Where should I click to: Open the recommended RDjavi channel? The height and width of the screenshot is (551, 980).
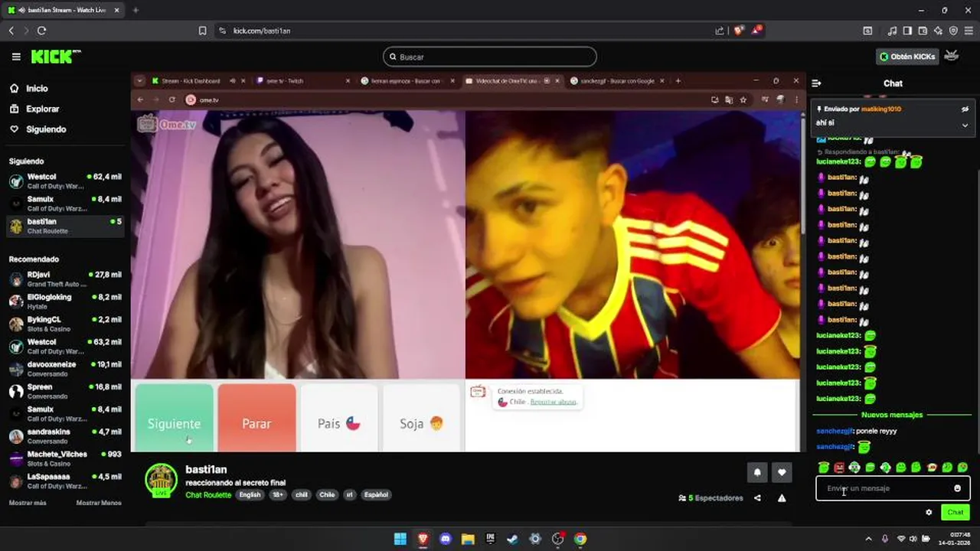(65, 279)
